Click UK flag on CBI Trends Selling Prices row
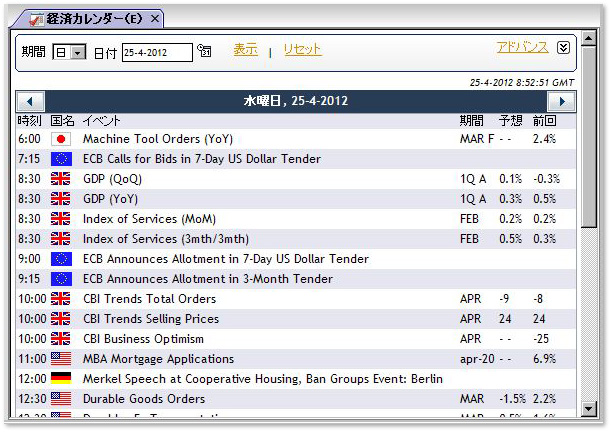 (61, 319)
